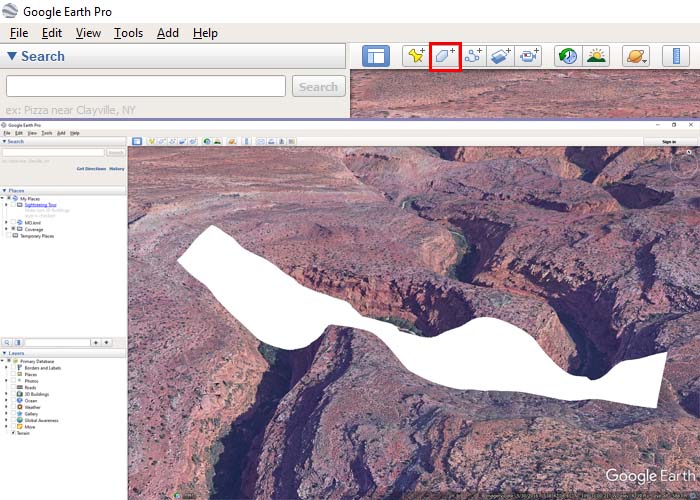Screen dimensions: 700x500
Task: Click the large grey Search button
Action: [x=318, y=86]
